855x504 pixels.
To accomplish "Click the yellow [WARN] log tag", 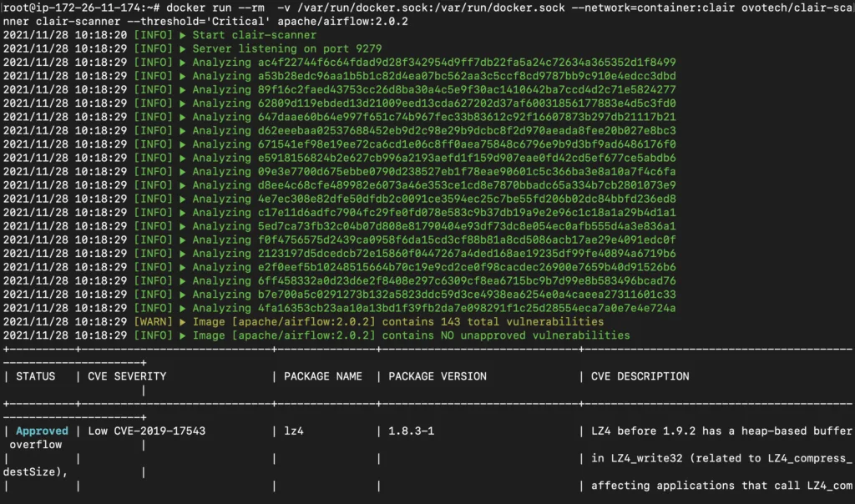I will click(154, 321).
